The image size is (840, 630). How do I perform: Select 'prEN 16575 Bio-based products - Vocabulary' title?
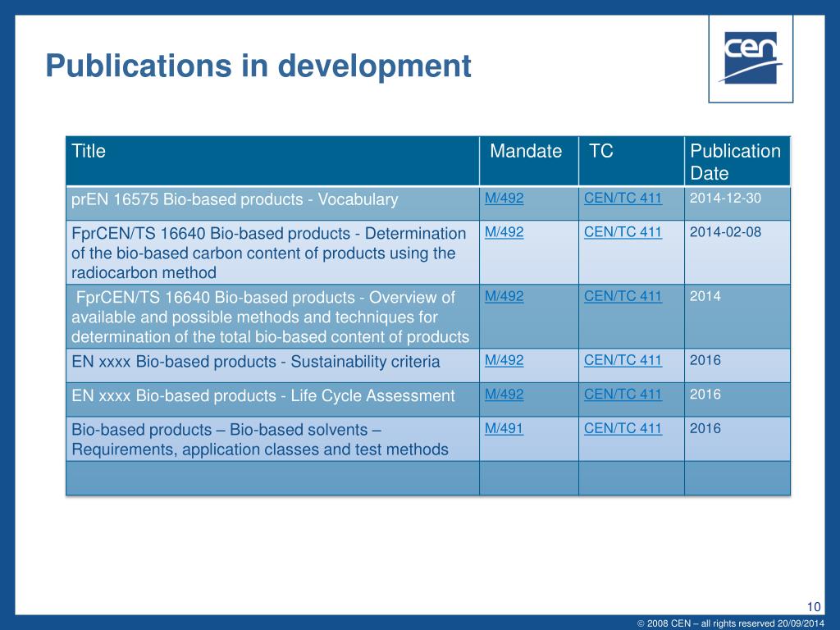pyautogui.click(x=235, y=199)
